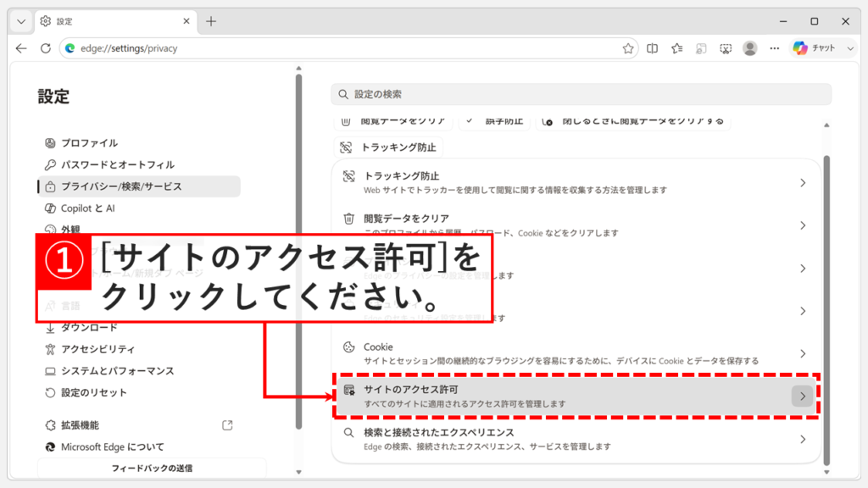This screenshot has width=868, height=488.
Task: Open the 閲覧データをクリア row
Action: 576,225
